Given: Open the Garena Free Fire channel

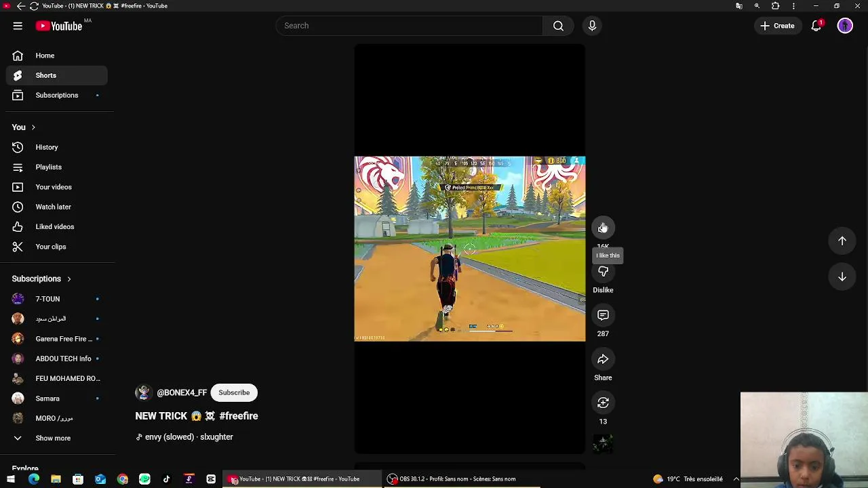Looking at the screenshot, I should tap(57, 339).
